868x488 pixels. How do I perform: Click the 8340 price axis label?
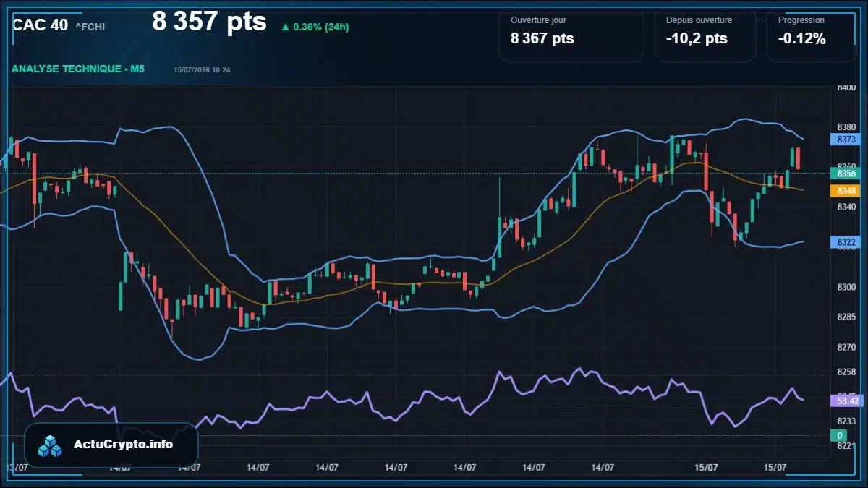click(x=846, y=207)
